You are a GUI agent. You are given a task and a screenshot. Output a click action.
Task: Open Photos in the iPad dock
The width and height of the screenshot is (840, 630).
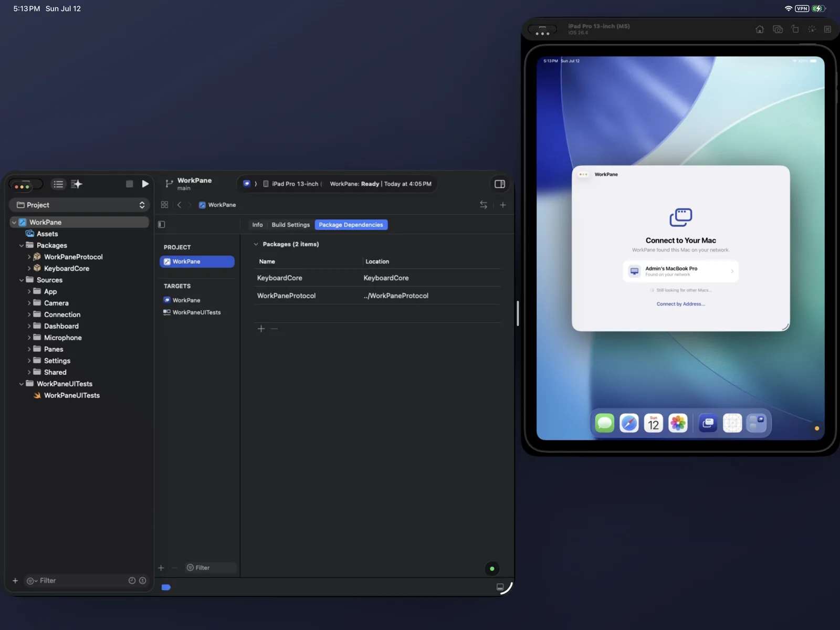pos(678,423)
